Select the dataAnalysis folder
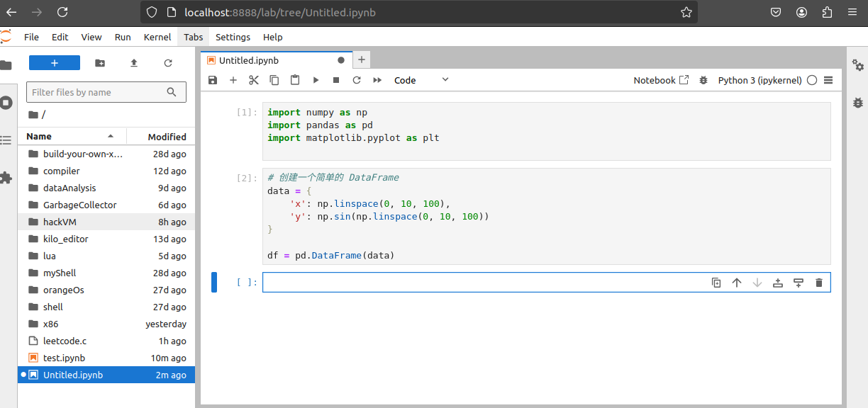The image size is (868, 408). (106, 188)
